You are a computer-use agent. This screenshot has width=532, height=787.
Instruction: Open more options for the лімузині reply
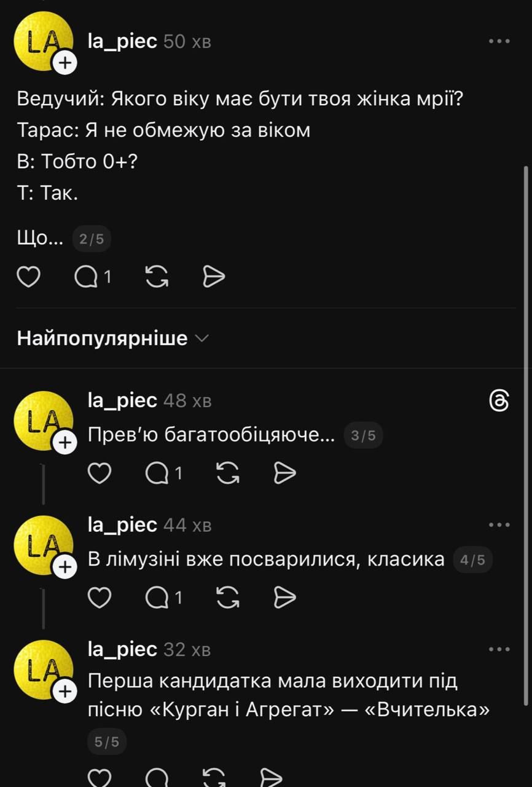coord(499,525)
